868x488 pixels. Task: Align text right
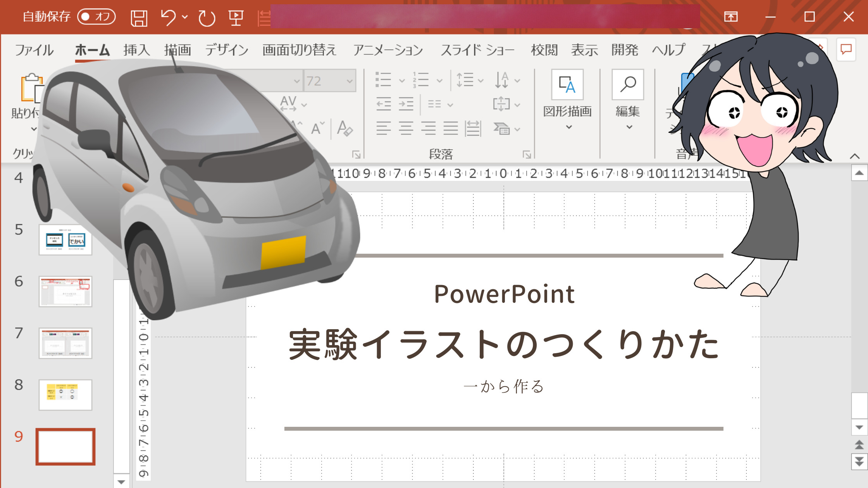tap(429, 128)
